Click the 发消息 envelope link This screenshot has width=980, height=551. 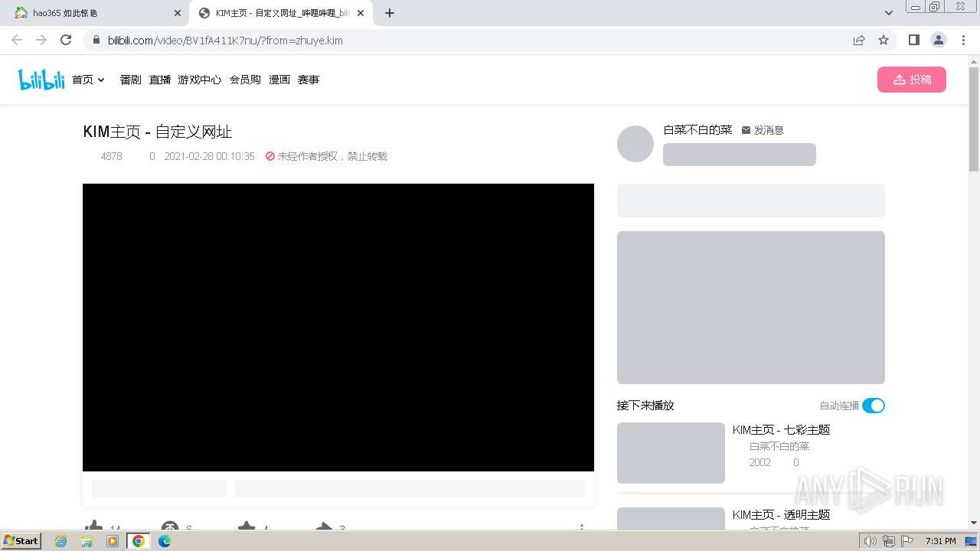coord(763,130)
